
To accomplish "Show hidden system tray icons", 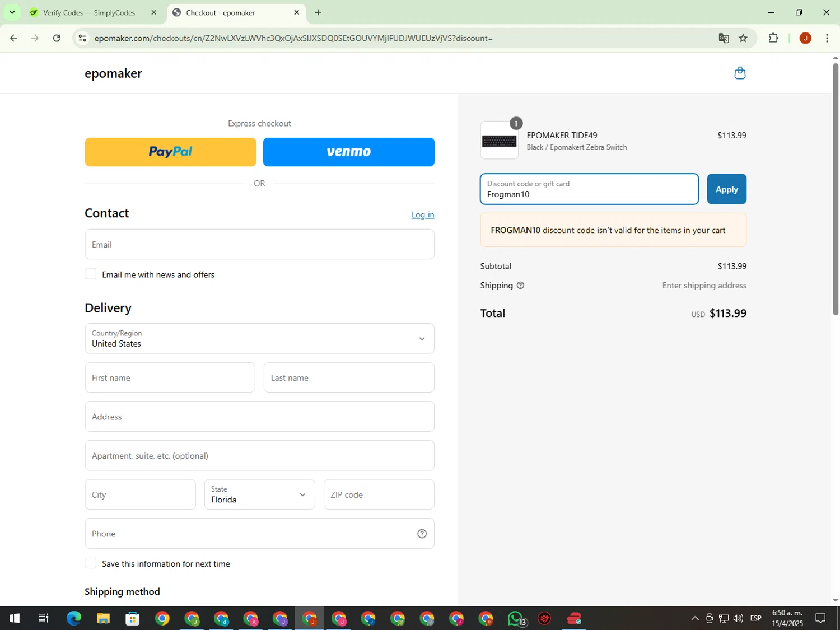I will (695, 618).
